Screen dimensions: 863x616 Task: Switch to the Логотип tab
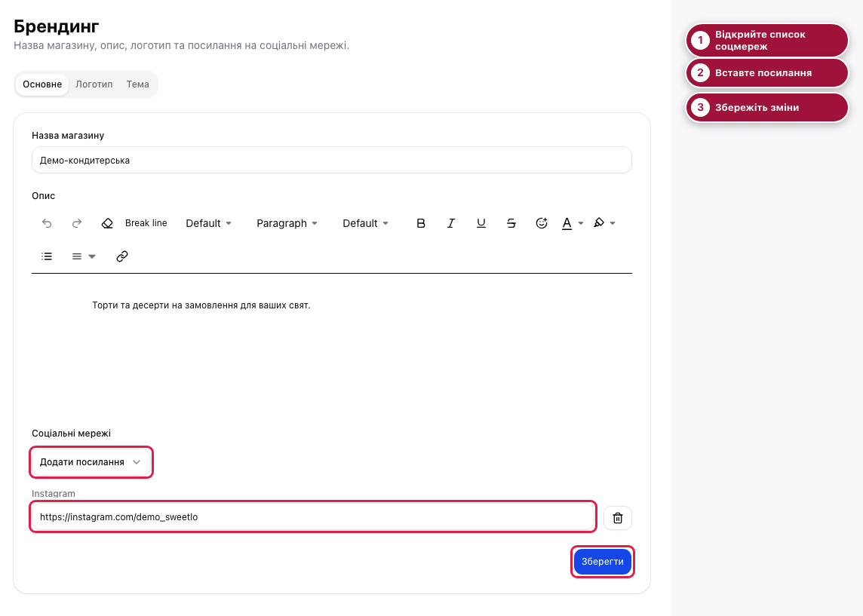pos(94,84)
